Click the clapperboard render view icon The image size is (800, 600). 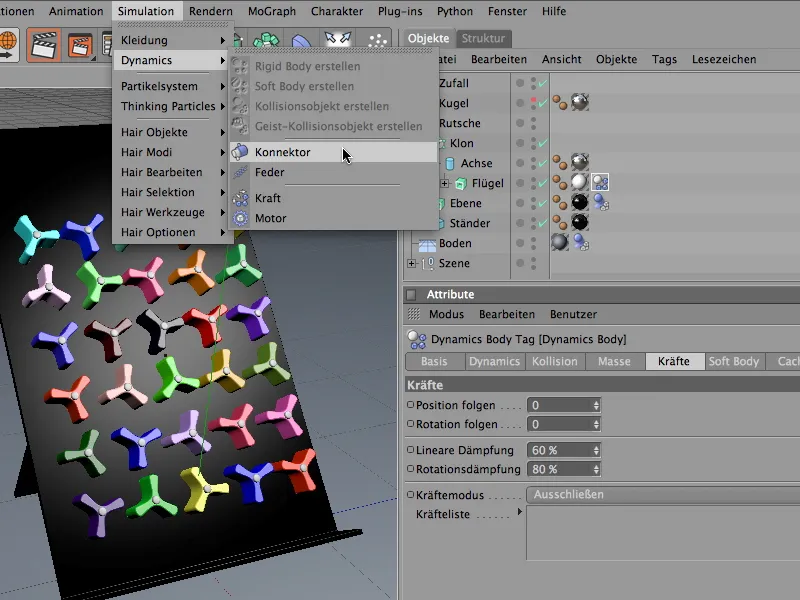click(43, 44)
